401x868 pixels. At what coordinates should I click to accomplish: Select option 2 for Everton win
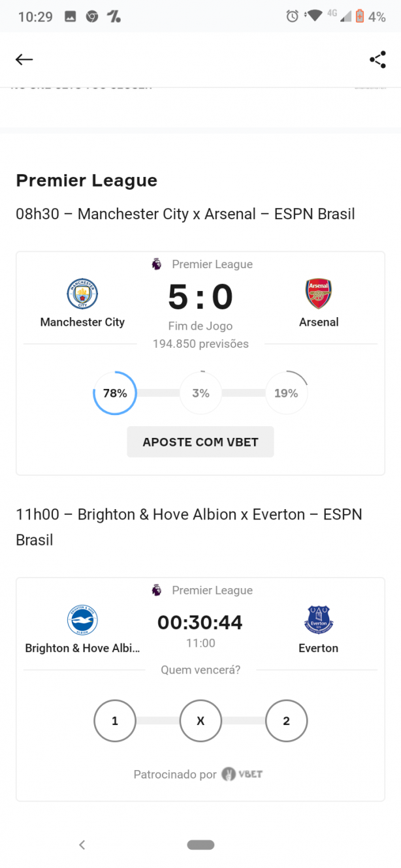[286, 721]
